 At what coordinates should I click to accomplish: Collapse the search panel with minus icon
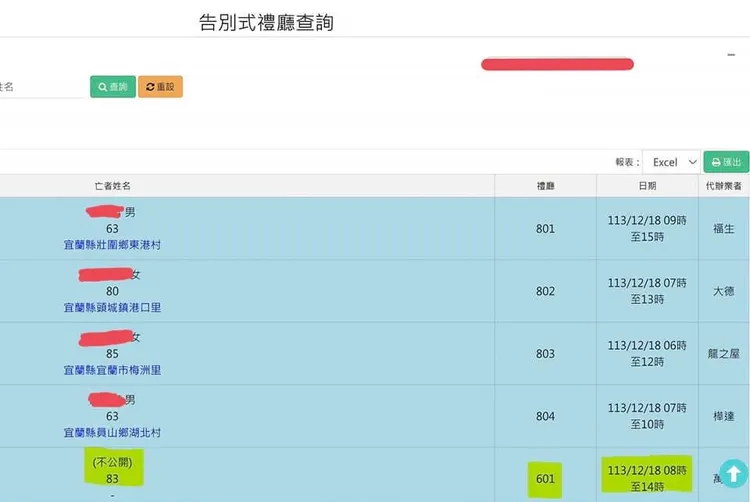click(731, 55)
